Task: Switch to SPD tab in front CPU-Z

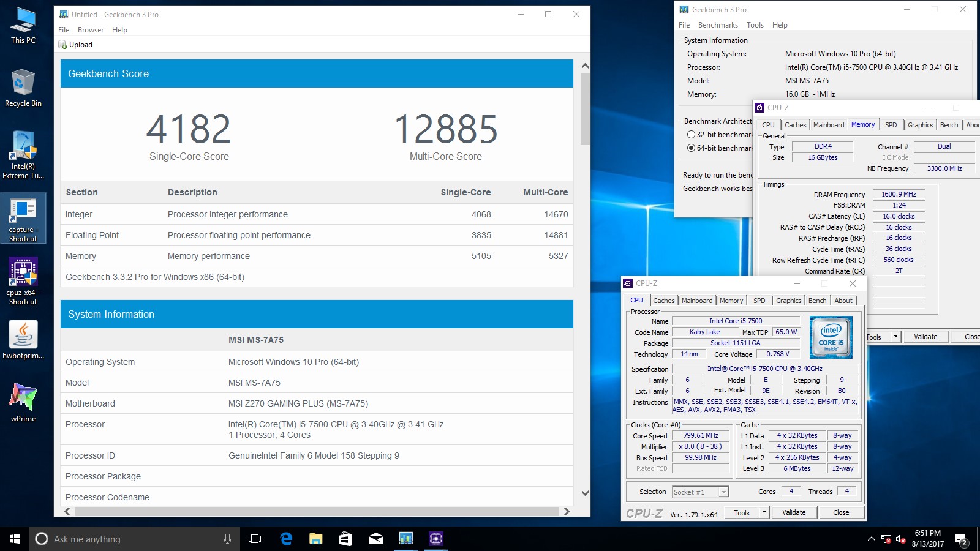Action: pos(759,301)
